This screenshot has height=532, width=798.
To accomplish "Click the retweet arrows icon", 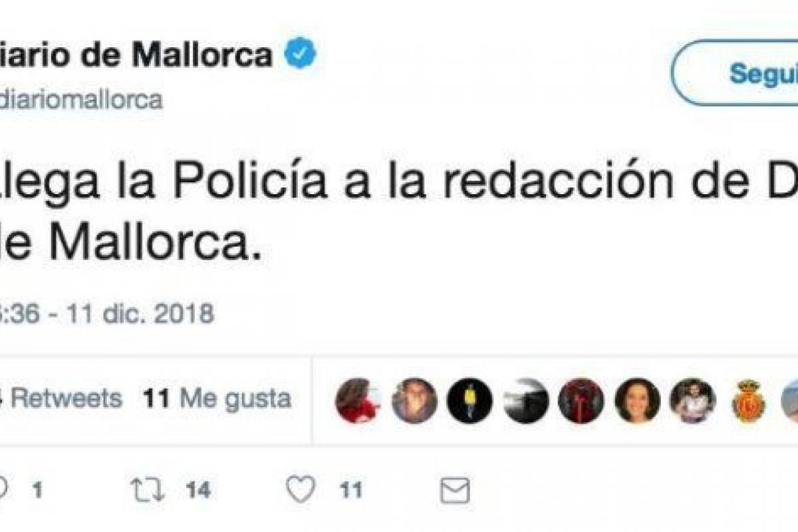I will pyautogui.click(x=148, y=491).
